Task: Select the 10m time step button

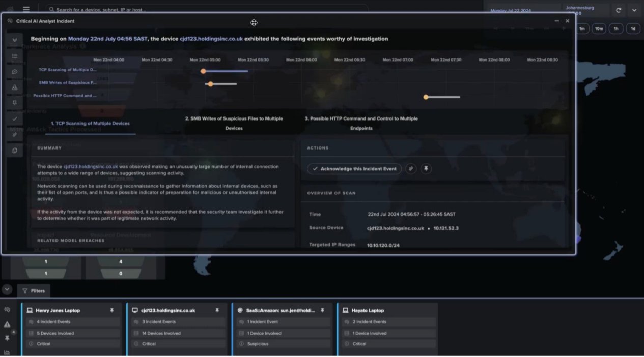Action: click(x=599, y=29)
